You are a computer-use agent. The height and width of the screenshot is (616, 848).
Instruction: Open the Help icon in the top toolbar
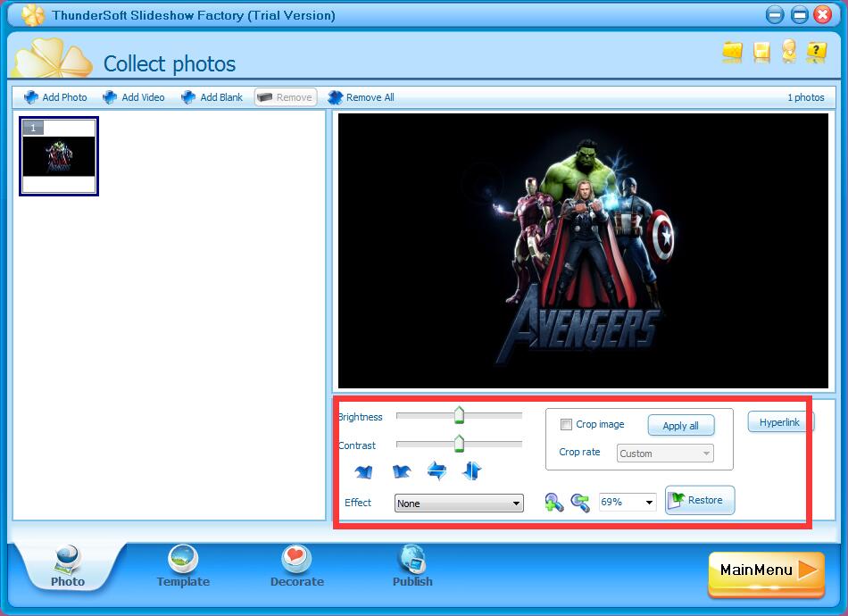[x=817, y=53]
